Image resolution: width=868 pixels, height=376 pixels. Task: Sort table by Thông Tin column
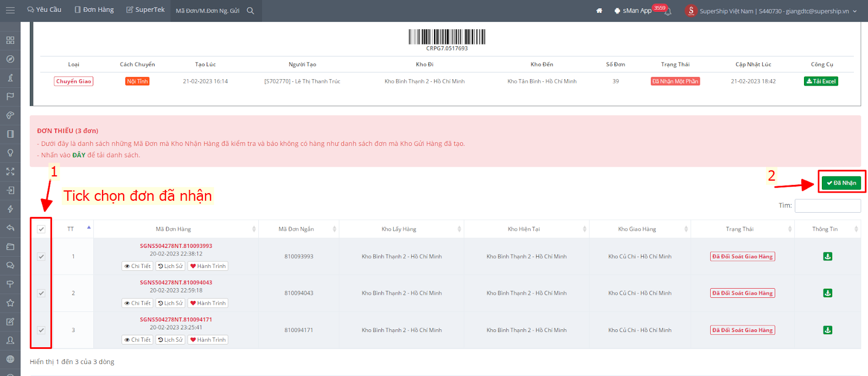click(827, 229)
